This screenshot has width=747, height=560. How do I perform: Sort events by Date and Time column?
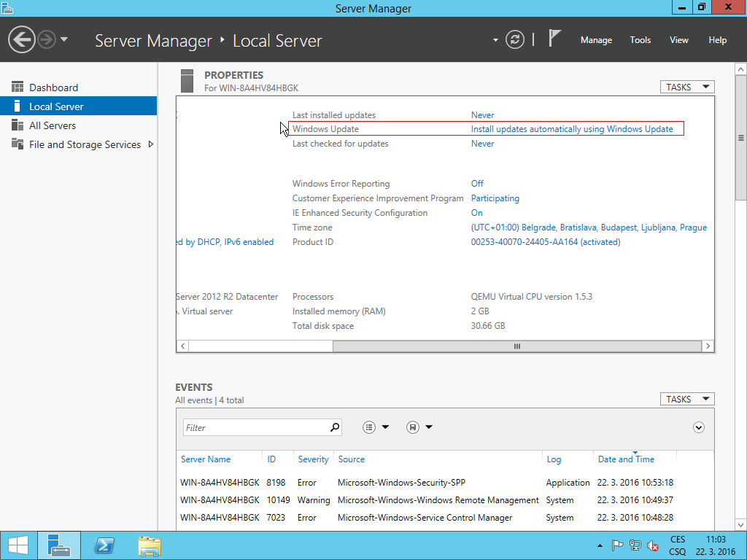click(626, 459)
